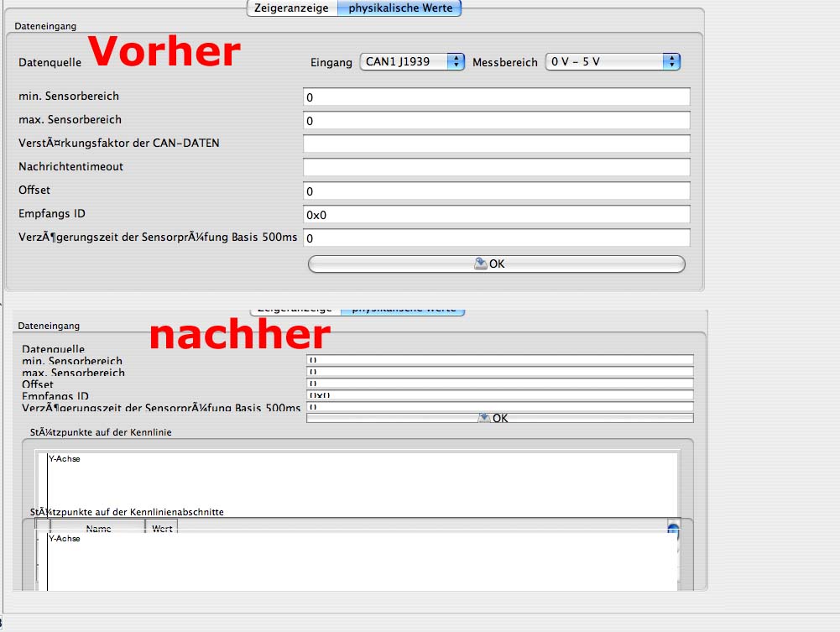Click the blue scrollbar knob beside the table
The height and width of the screenshot is (632, 840).
point(673,530)
